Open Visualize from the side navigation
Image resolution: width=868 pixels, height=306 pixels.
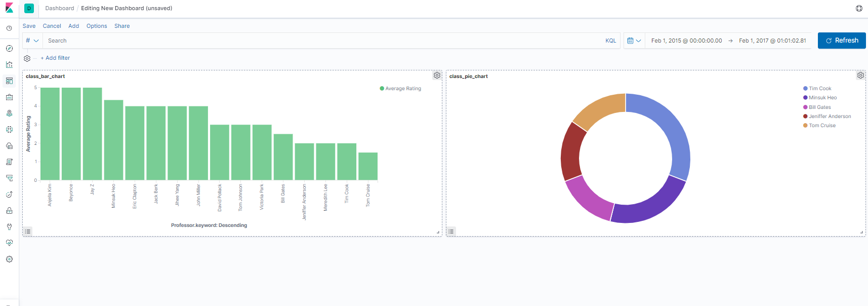[x=9, y=65]
